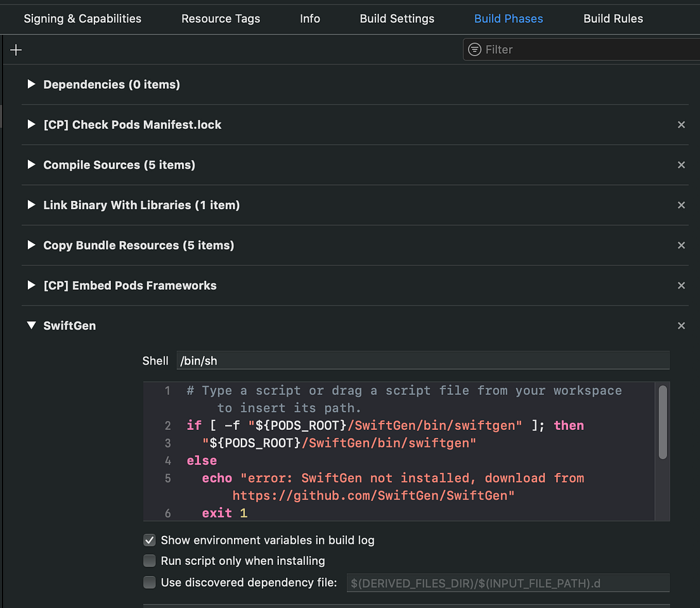Viewport: 700px width, 608px height.
Task: Remove the Link Binary With Libraries phase
Action: click(681, 205)
